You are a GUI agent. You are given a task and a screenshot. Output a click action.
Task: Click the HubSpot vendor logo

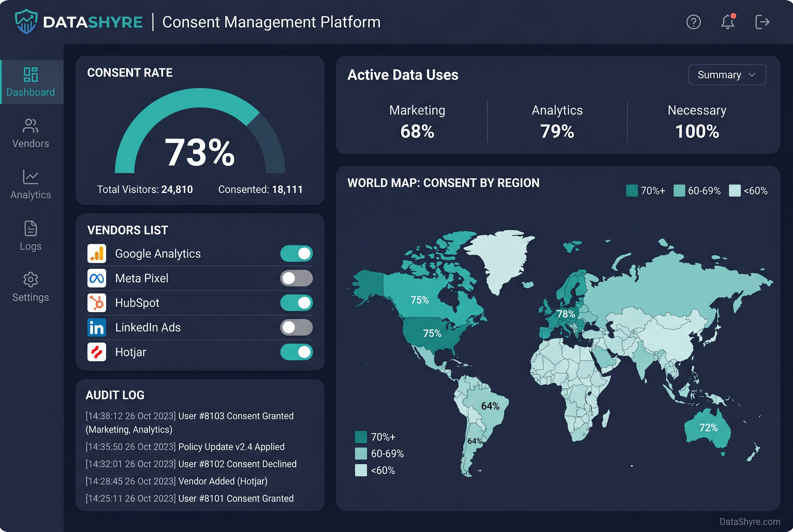pyautogui.click(x=97, y=303)
